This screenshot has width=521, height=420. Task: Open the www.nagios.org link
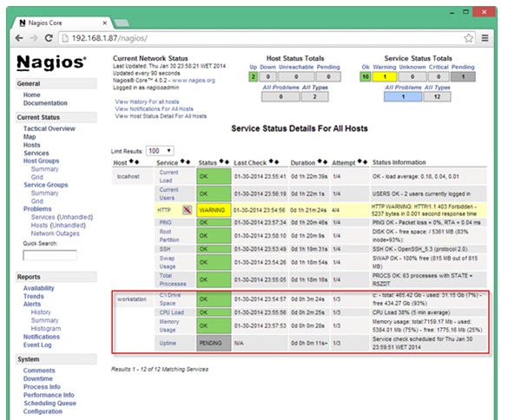[x=194, y=81]
